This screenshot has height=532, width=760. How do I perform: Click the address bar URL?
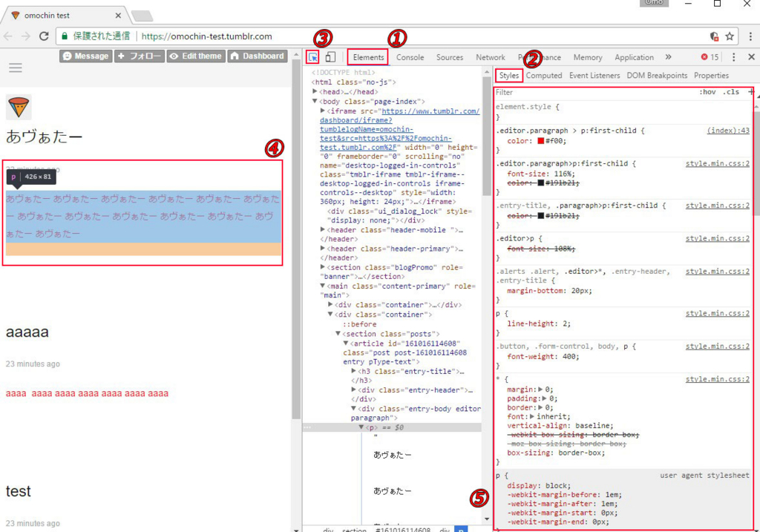coord(206,36)
